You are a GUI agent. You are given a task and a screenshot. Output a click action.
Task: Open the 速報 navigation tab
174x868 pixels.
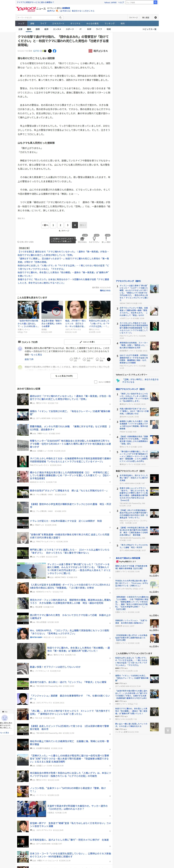pyautogui.click(x=32, y=24)
